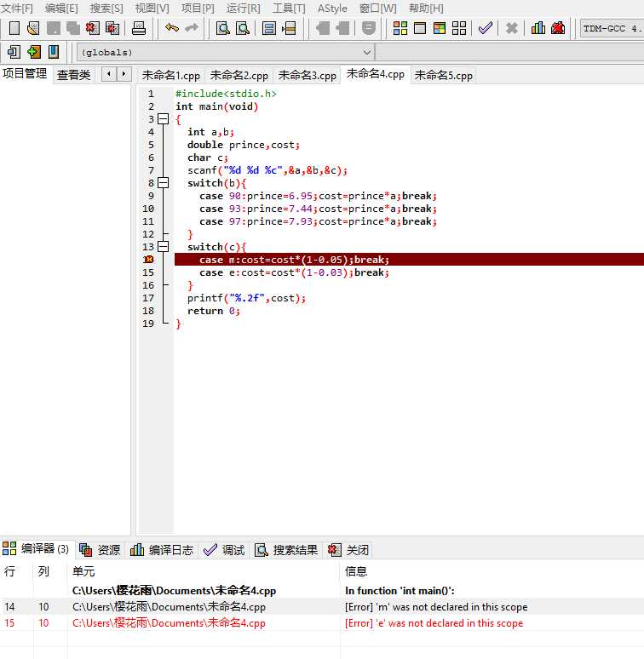This screenshot has height=659, width=644.
Task: Click the Compile & Run icon
Action: coord(440,28)
